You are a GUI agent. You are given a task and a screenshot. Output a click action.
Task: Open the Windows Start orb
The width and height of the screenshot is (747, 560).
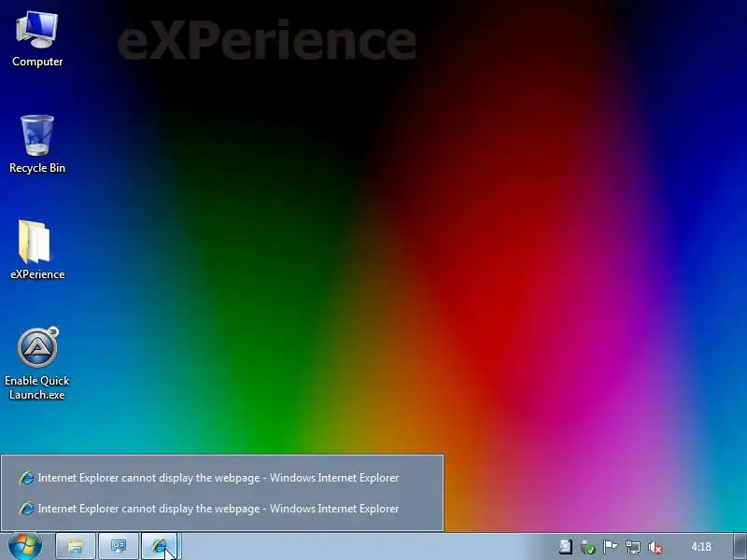(x=25, y=546)
